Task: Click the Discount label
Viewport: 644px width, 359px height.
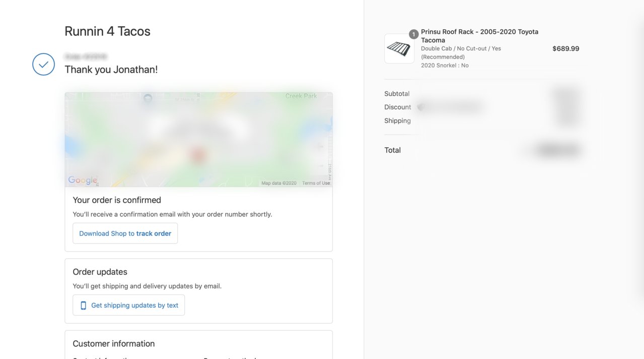Action: (398, 107)
